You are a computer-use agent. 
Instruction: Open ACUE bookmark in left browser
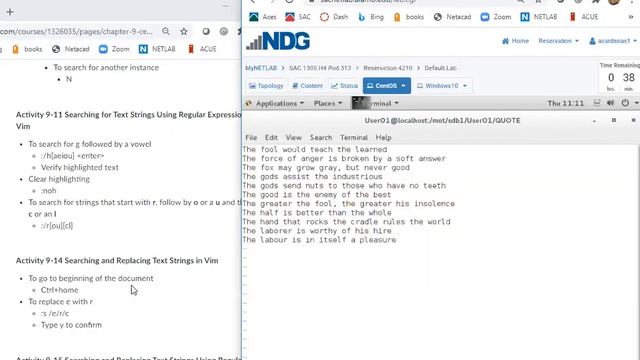pyautogui.click(x=202, y=49)
